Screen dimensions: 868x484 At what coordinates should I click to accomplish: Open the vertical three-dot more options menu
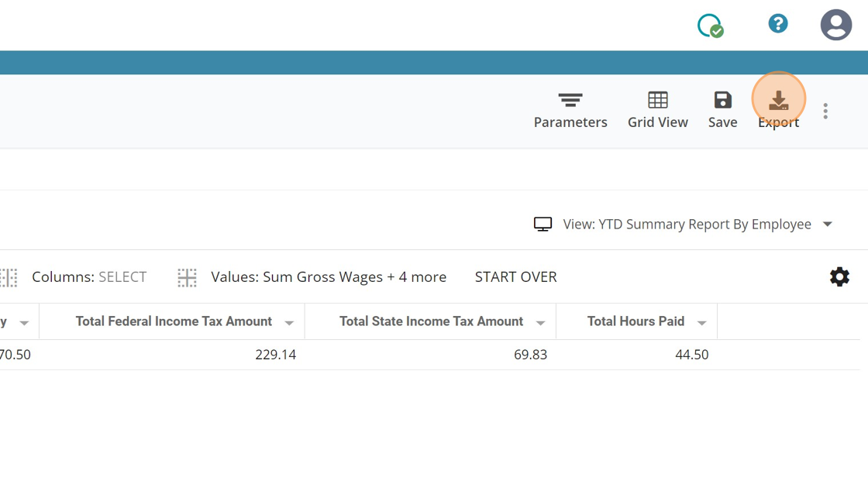tap(825, 112)
